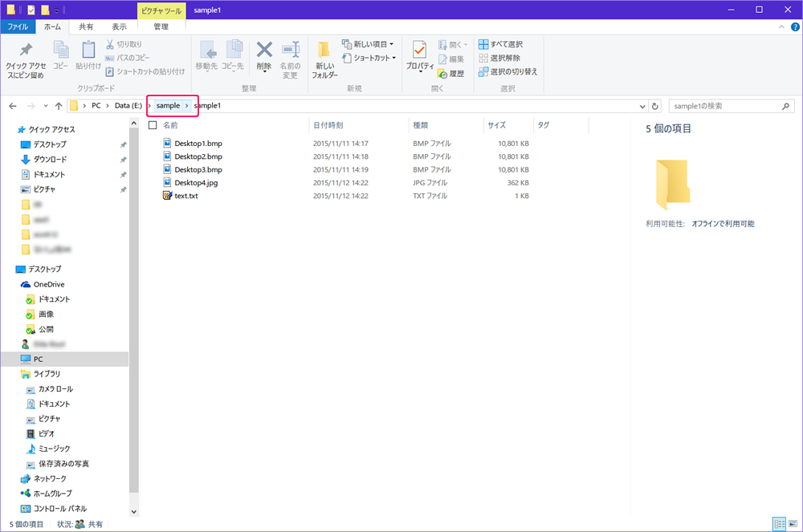
Task: Click Open (開く) button in ribbon
Action: pyautogui.click(x=453, y=44)
